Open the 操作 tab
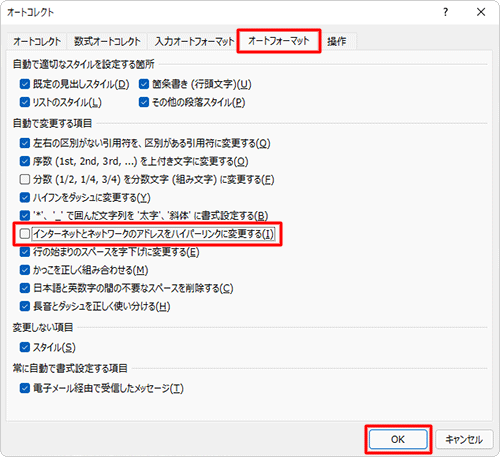Image resolution: width=500 pixels, height=457 pixels. click(336, 42)
